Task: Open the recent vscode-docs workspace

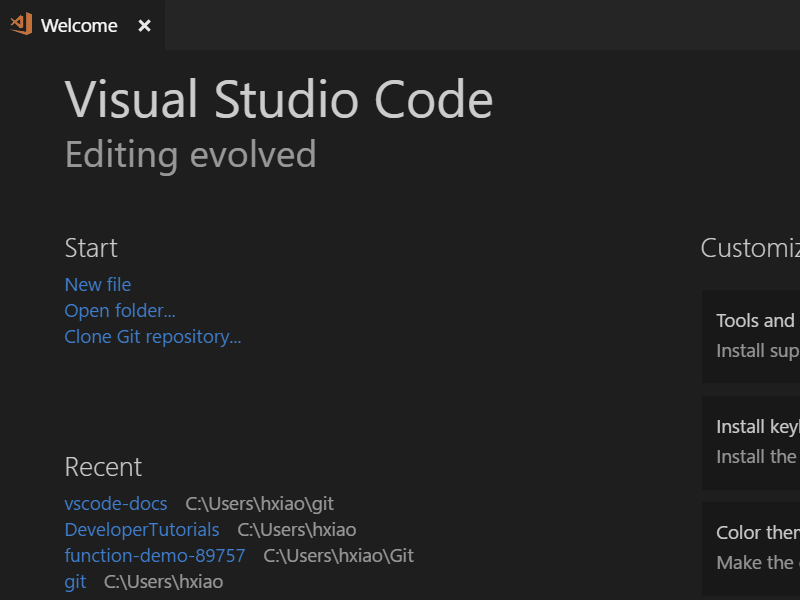Action: pyautogui.click(x=116, y=503)
